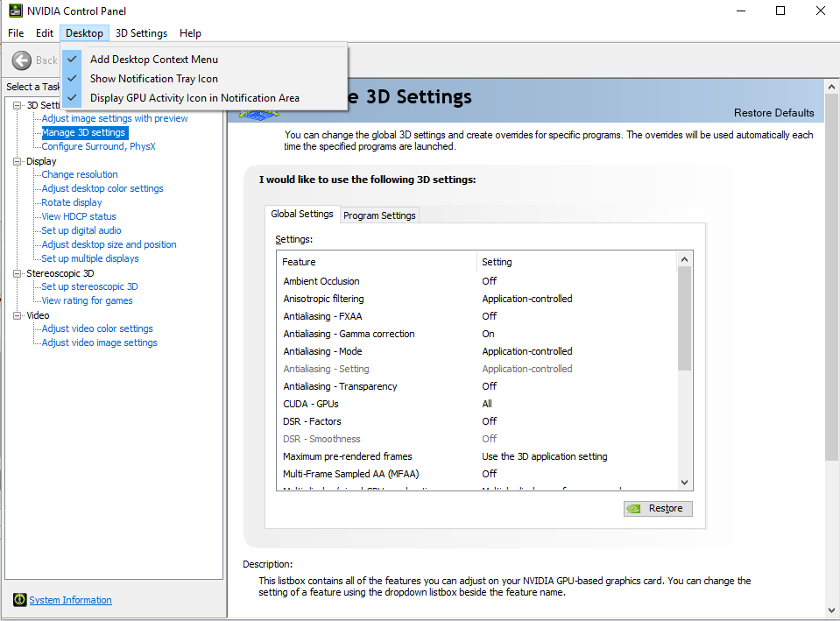Collapse the Video tree branch
This screenshot has height=621, width=840.
click(18, 314)
